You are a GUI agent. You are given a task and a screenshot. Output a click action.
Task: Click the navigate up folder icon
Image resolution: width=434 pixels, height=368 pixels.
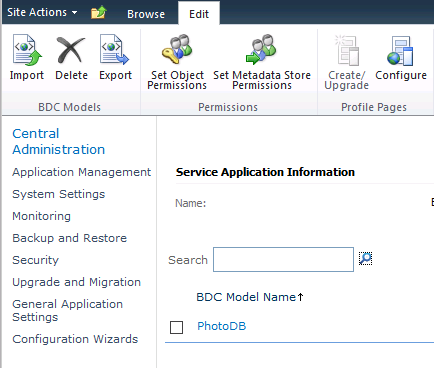(99, 13)
